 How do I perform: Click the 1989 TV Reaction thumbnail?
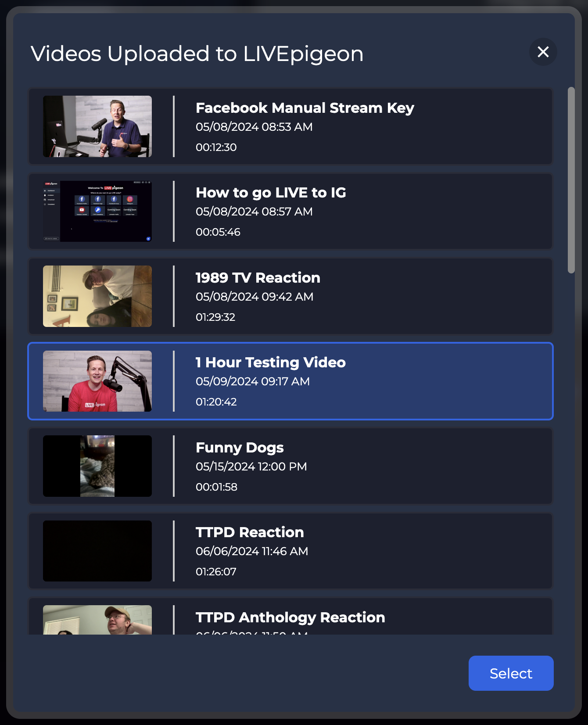[97, 296]
